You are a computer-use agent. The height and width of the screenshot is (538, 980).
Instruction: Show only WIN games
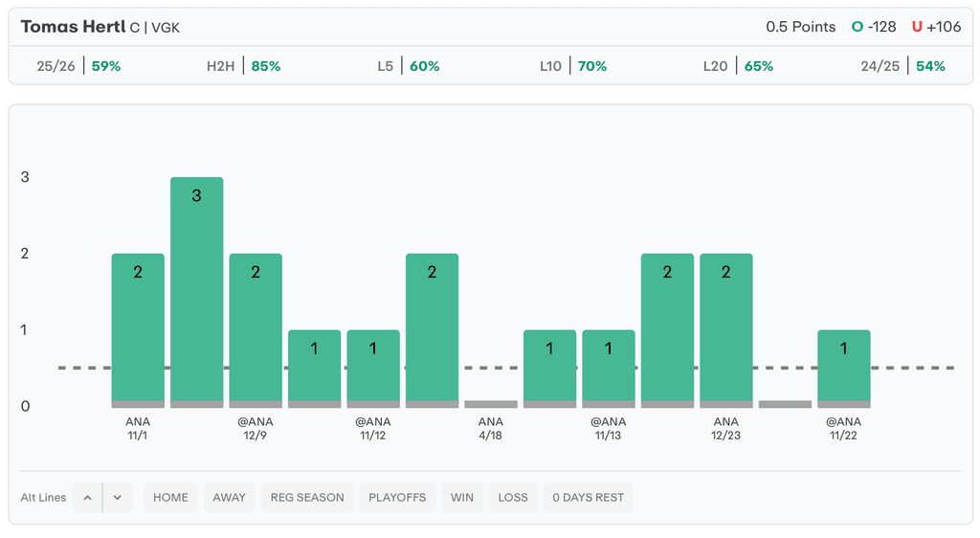[462, 498]
